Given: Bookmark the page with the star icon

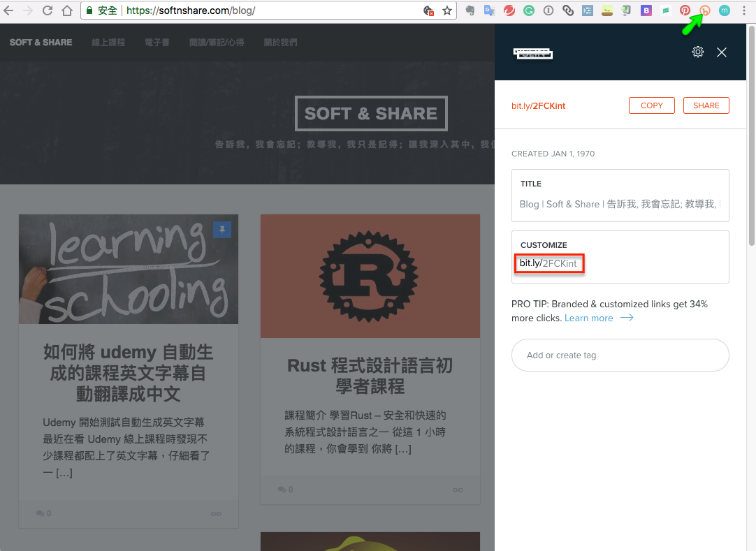Looking at the screenshot, I should (446, 10).
